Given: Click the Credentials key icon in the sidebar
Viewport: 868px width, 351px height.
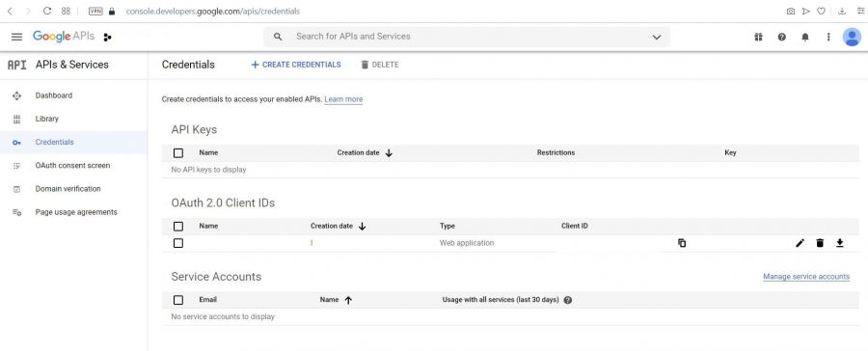Looking at the screenshot, I should tap(16, 143).
